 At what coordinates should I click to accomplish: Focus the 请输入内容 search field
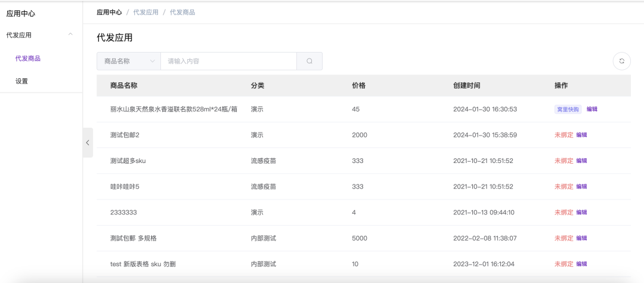click(228, 61)
